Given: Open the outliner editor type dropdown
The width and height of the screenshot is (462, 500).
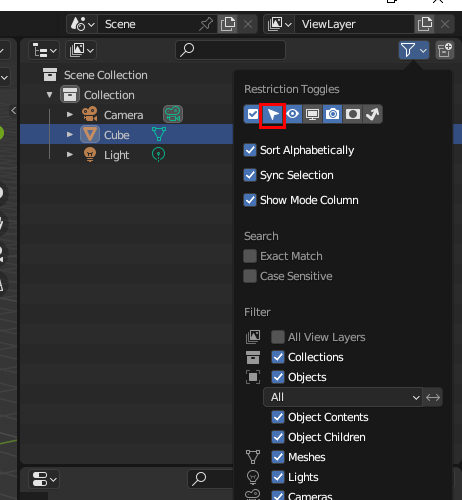Looking at the screenshot, I should coord(44,50).
